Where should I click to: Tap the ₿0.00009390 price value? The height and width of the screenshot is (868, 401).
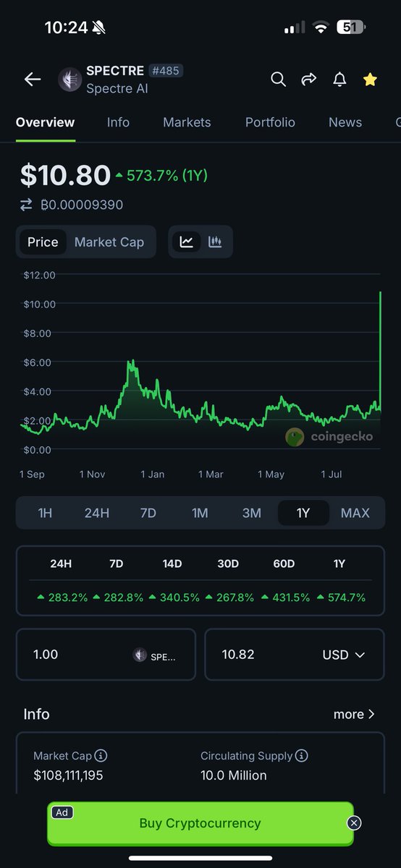pos(82,205)
